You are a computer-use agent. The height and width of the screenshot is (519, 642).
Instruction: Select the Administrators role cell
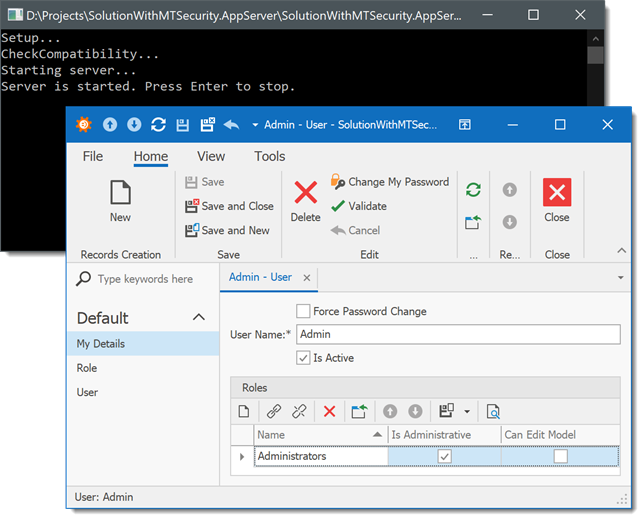coord(321,456)
